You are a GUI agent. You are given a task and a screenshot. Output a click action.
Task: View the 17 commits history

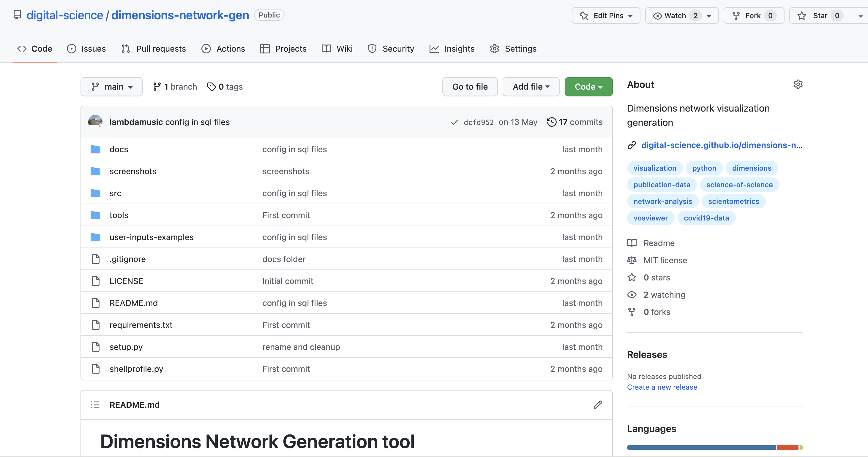(x=575, y=122)
